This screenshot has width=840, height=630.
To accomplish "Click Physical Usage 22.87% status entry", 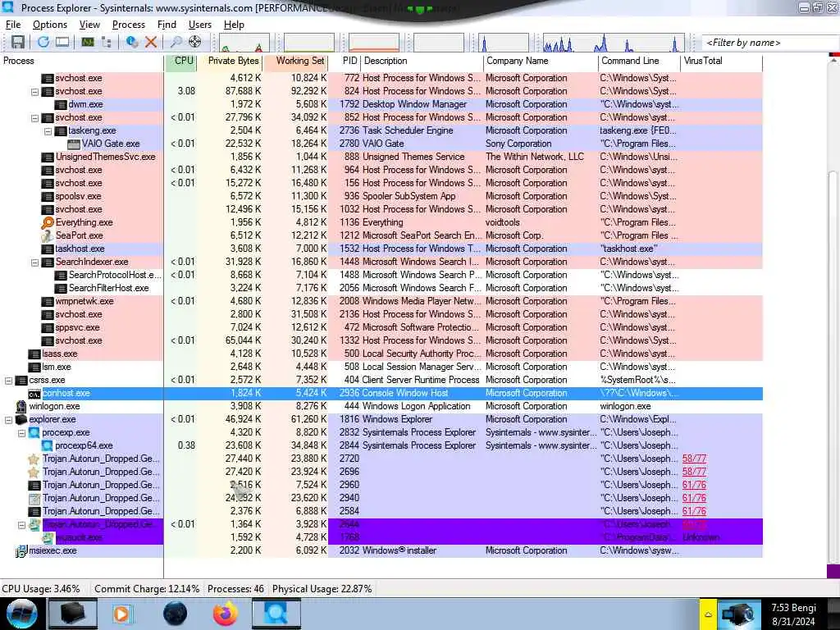I will [x=322, y=589].
